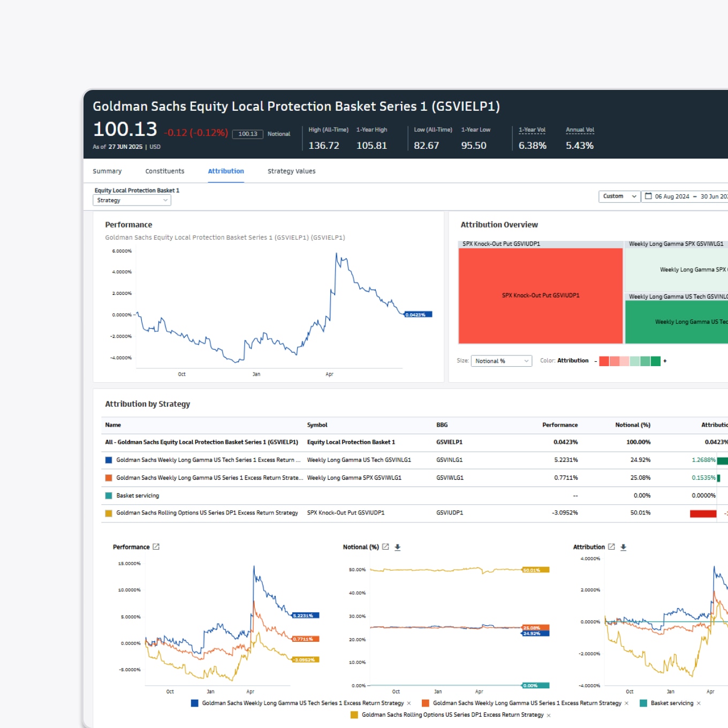The height and width of the screenshot is (728, 728).
Task: Click the 0.1535% attribution value
Action: pyautogui.click(x=703, y=478)
